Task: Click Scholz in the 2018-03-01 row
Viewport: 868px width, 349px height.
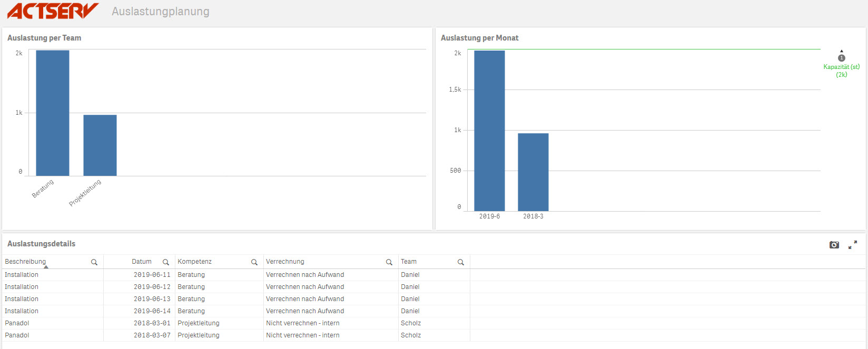Action: (x=411, y=323)
